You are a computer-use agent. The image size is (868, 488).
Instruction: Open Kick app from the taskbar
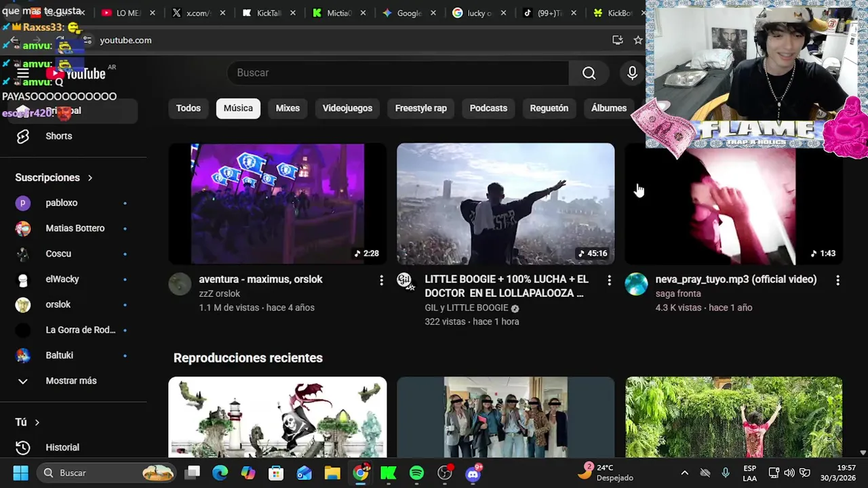point(389,473)
